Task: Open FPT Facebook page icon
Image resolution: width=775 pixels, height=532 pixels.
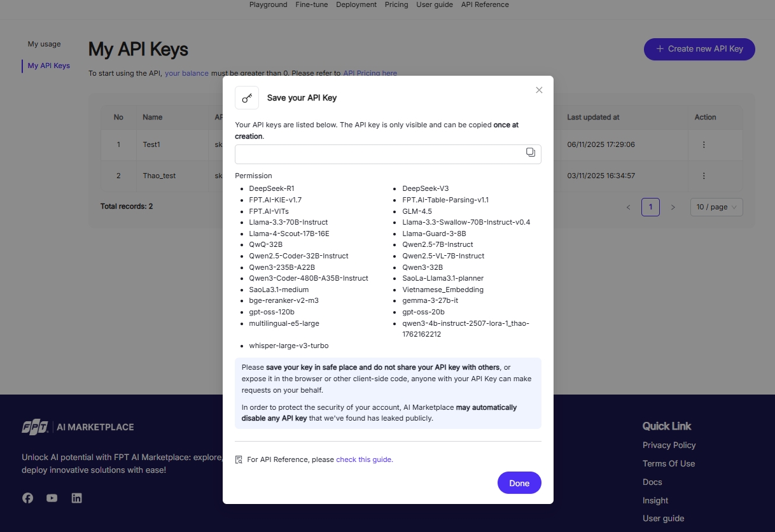Action: click(x=28, y=498)
